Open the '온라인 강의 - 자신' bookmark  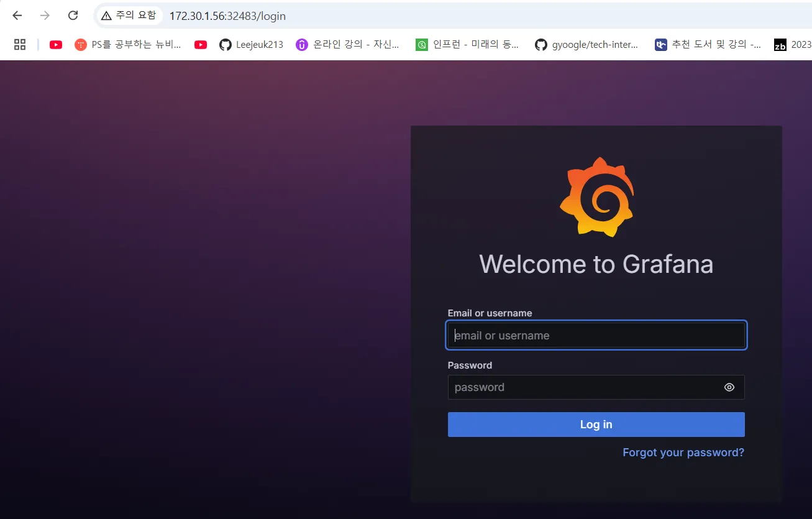[348, 45]
